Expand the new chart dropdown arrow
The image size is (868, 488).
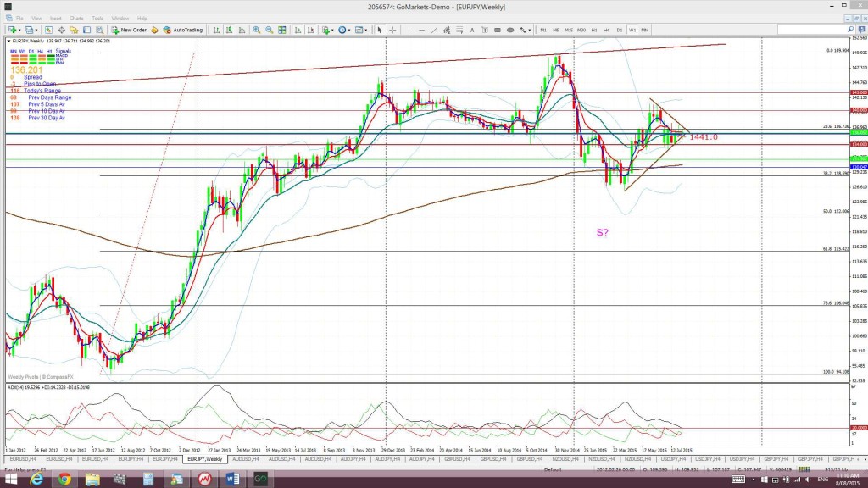[19, 30]
